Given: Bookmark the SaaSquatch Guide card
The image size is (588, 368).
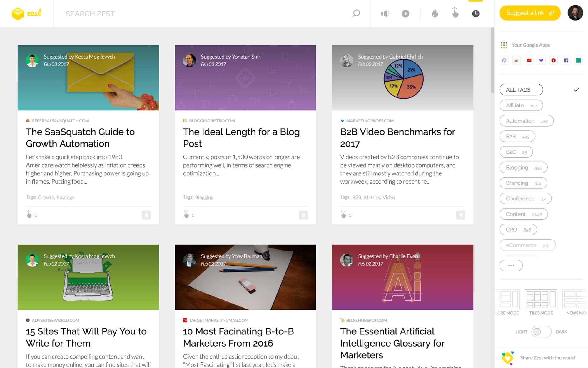Looking at the screenshot, I should click(x=146, y=215).
